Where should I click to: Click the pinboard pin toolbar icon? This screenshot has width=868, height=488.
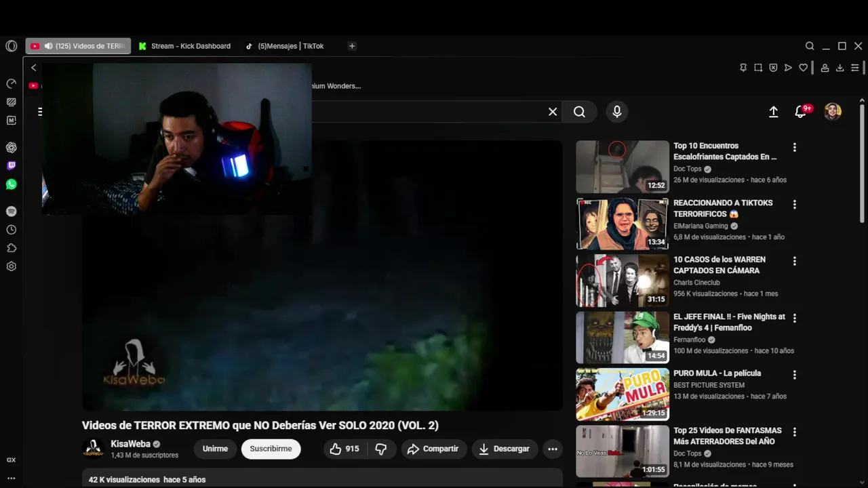(743, 68)
